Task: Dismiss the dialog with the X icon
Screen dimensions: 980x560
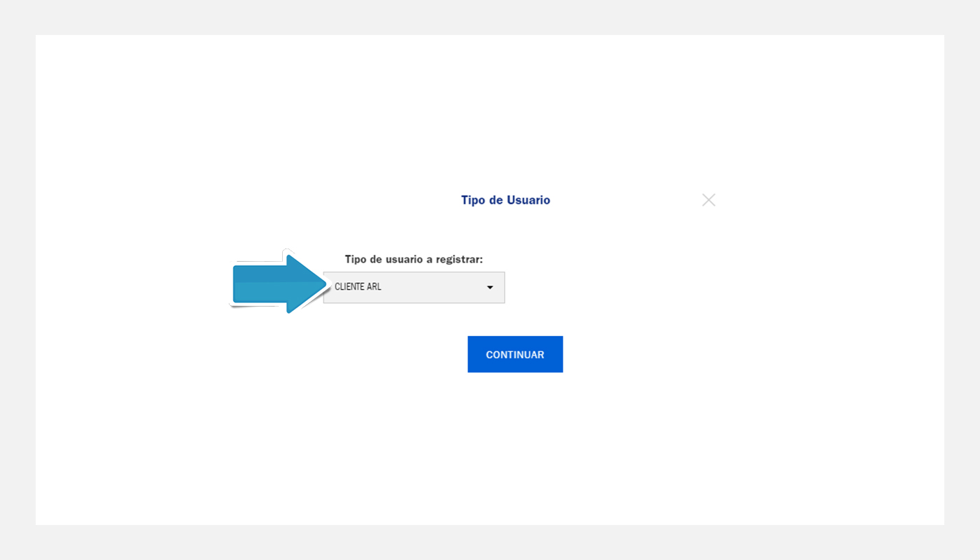Action: [708, 200]
